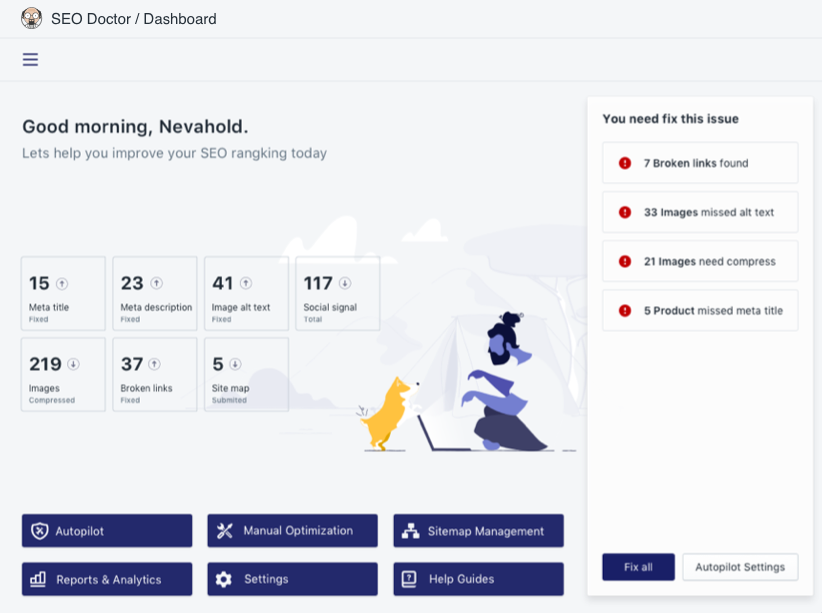Open Manual Optimization tools

tap(292, 531)
